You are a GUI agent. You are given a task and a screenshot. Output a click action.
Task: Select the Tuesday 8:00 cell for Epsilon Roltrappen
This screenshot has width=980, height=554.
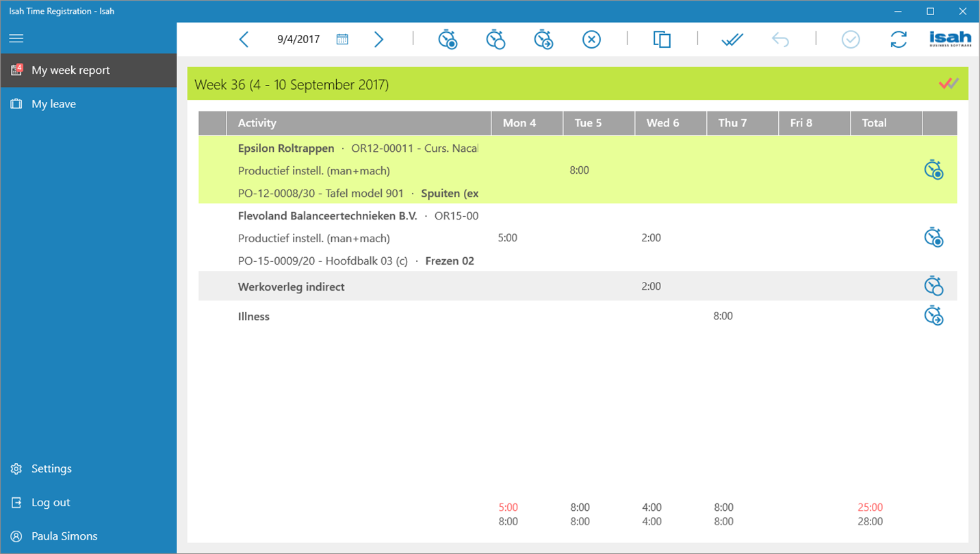point(580,170)
